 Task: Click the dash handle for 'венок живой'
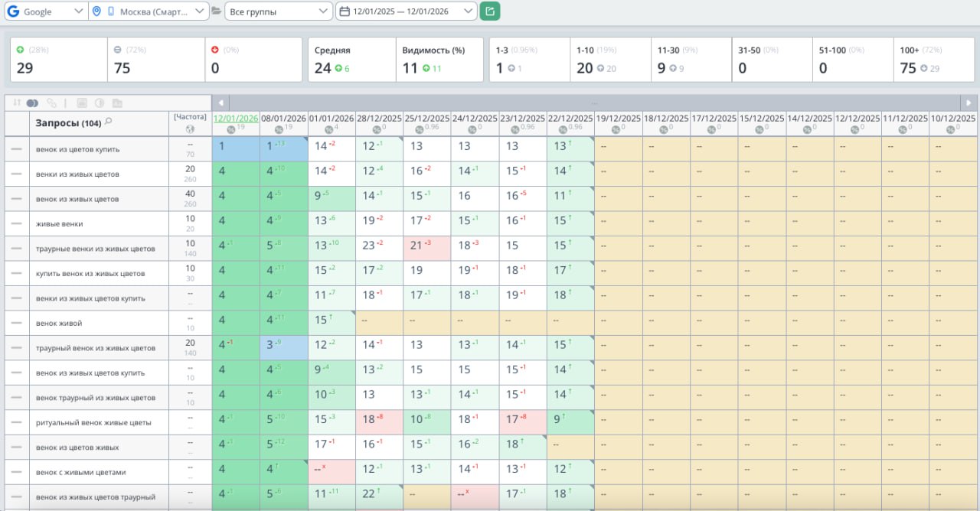(17, 324)
